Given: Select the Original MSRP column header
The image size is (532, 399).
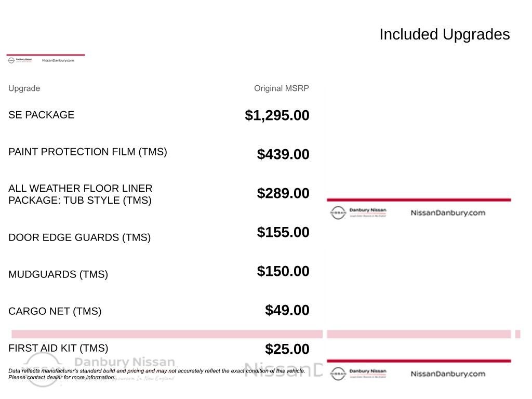Looking at the screenshot, I should tap(281, 88).
